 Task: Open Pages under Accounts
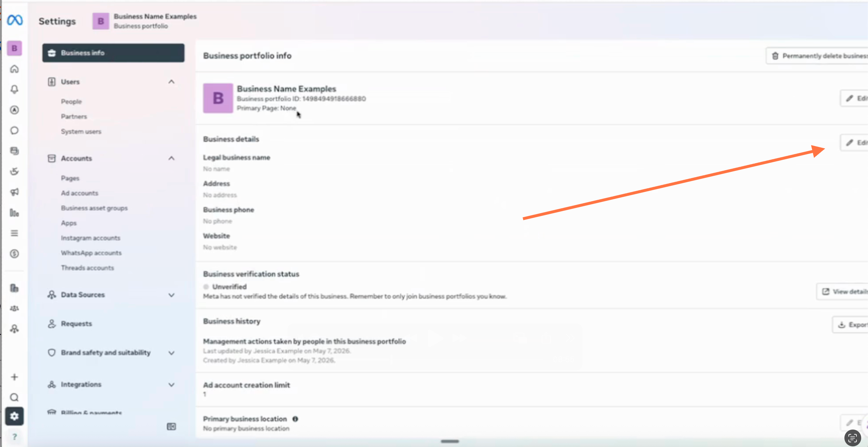[x=70, y=178]
